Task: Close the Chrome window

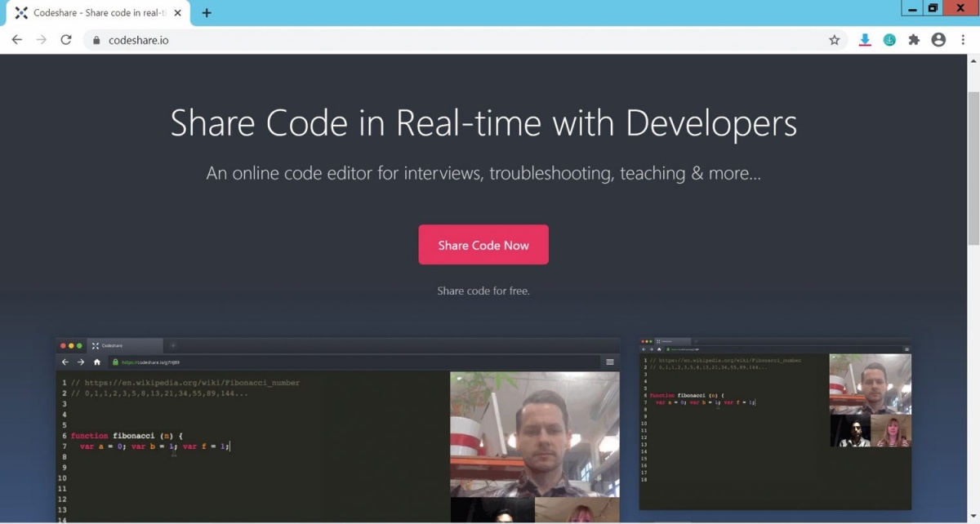Action: pyautogui.click(x=960, y=8)
